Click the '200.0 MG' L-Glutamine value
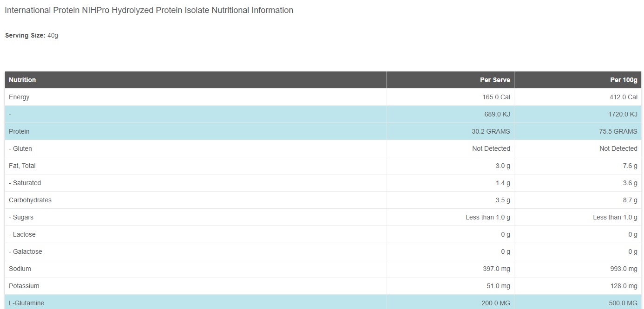 [496, 303]
